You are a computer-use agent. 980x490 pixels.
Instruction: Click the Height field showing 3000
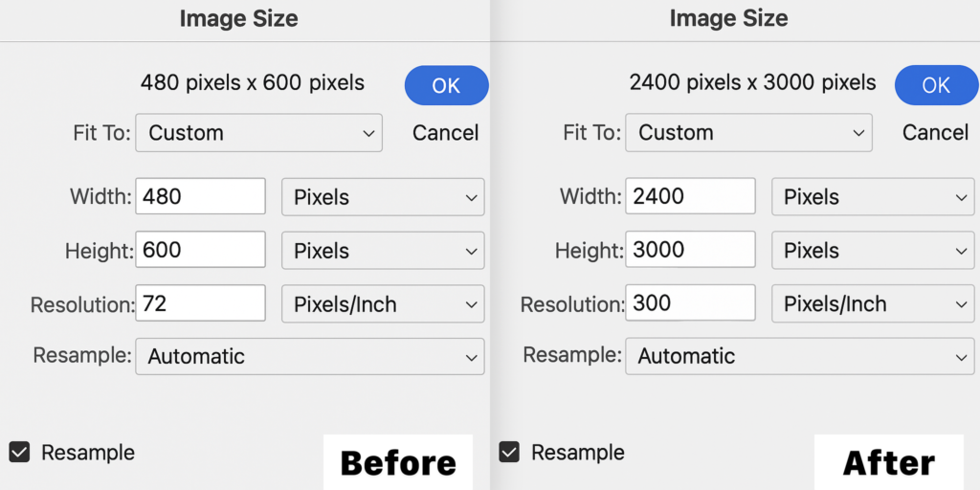click(x=691, y=251)
